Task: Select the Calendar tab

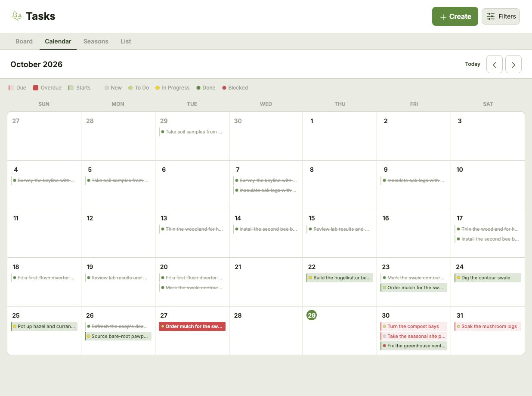Action: tap(58, 41)
